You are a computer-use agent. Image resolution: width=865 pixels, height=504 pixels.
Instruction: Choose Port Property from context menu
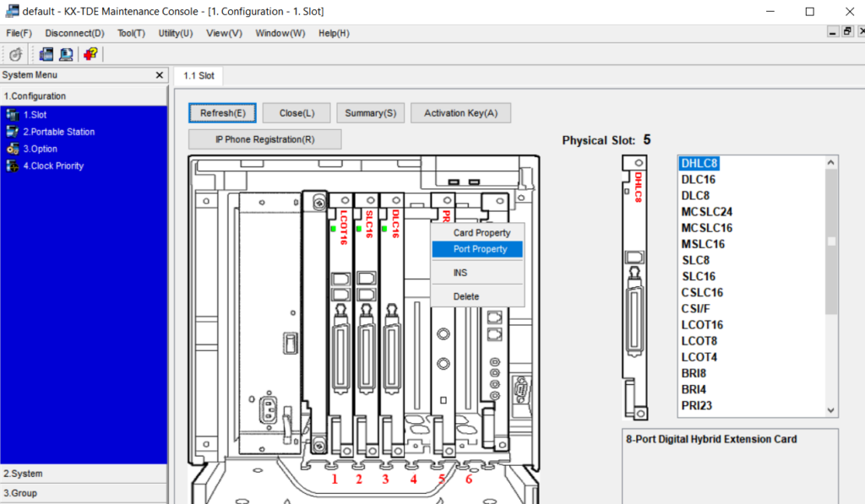point(480,249)
